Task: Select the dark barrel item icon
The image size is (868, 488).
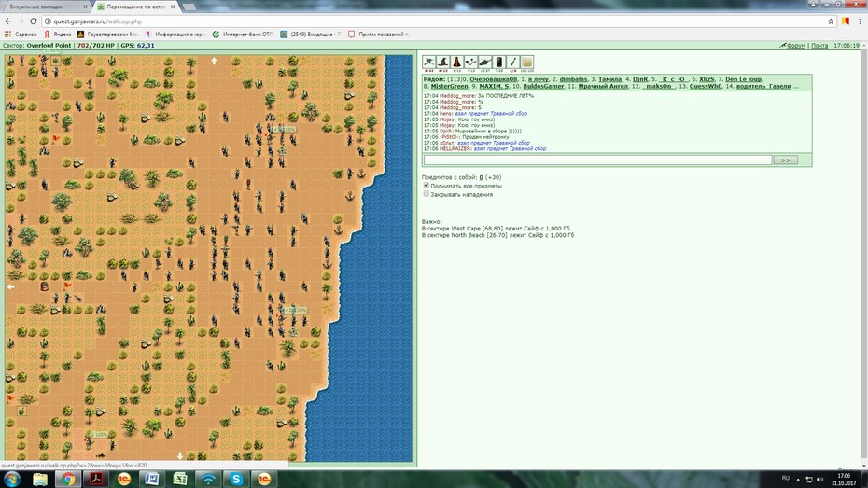Action: pyautogui.click(x=498, y=62)
